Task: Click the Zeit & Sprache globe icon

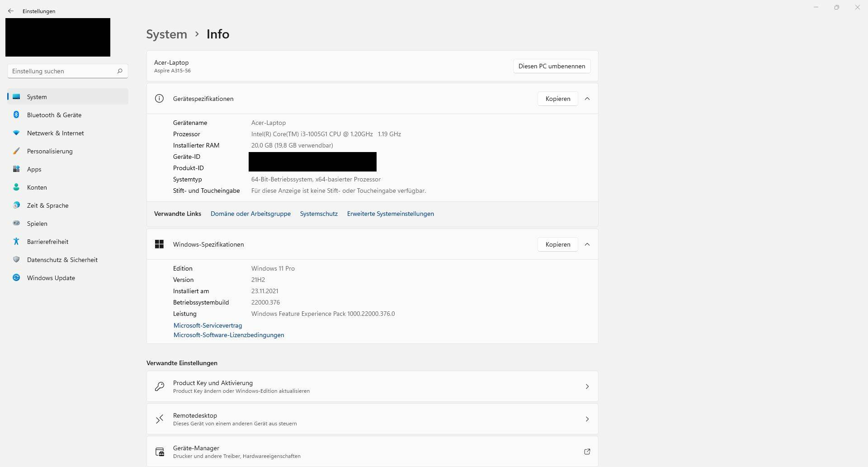Action: 16,205
